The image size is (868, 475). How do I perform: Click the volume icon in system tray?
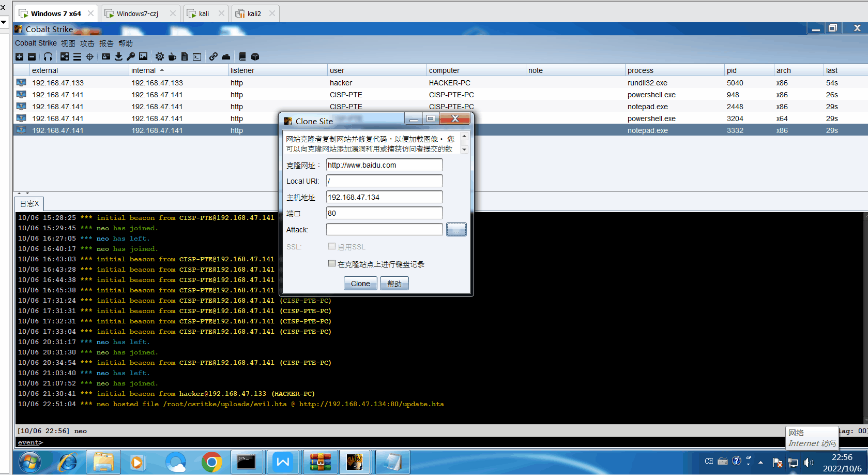tap(809, 462)
